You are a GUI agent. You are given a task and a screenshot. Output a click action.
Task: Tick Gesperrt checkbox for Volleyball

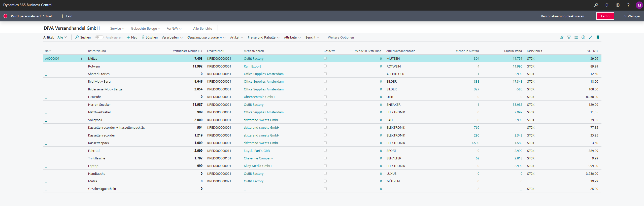[325, 120]
